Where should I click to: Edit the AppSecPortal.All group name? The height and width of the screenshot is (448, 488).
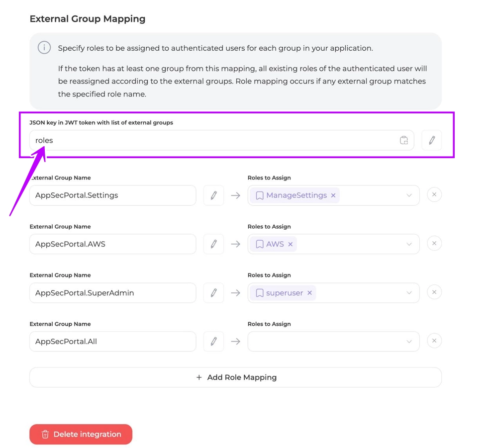[213, 342]
